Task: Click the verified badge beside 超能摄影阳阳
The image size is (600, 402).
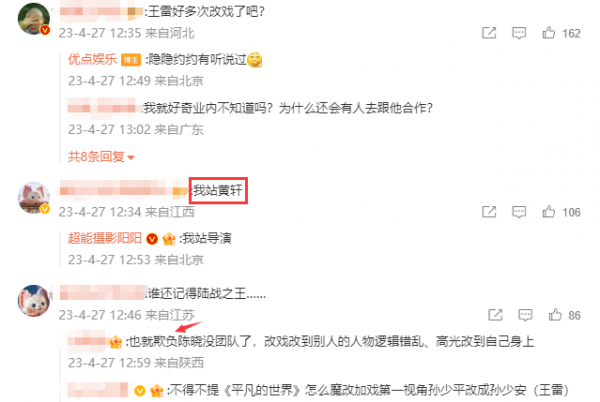Action: (152, 239)
